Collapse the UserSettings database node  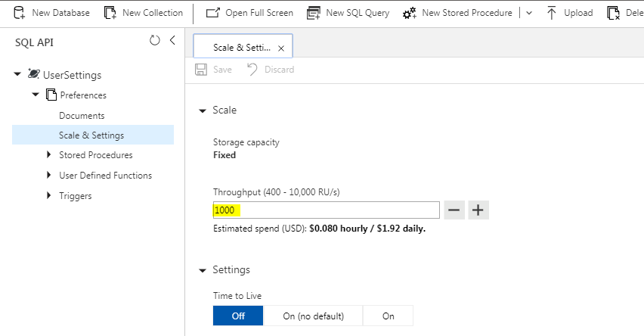point(17,74)
